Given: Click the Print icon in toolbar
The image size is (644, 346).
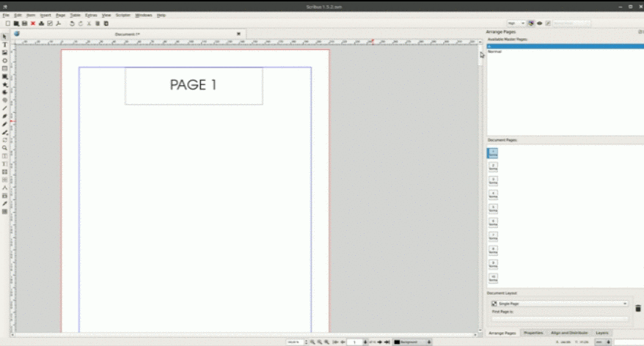Looking at the screenshot, I should (x=41, y=23).
